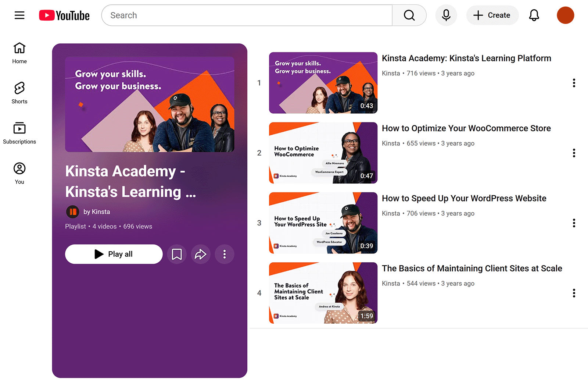Screen dimensions: 588x391
Task: Open options for Basics of Maintaining Client Sites video
Action: 574,293
